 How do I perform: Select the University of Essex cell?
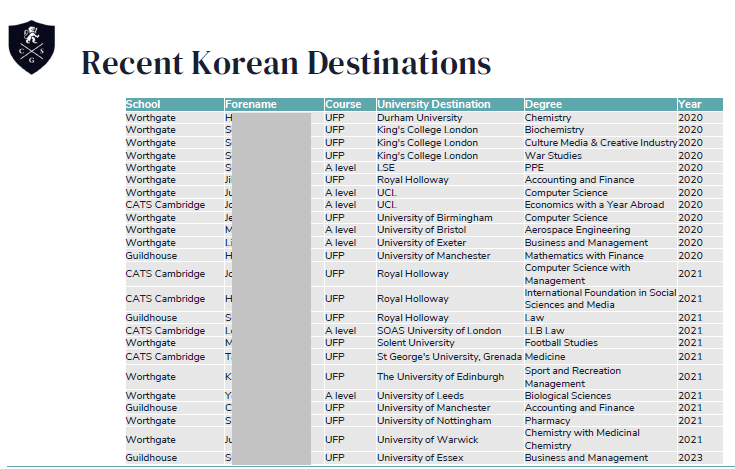(x=450, y=458)
